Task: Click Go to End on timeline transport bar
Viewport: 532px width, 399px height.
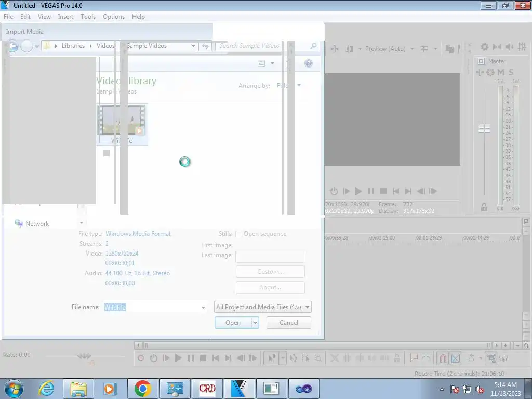Action: tap(229, 358)
